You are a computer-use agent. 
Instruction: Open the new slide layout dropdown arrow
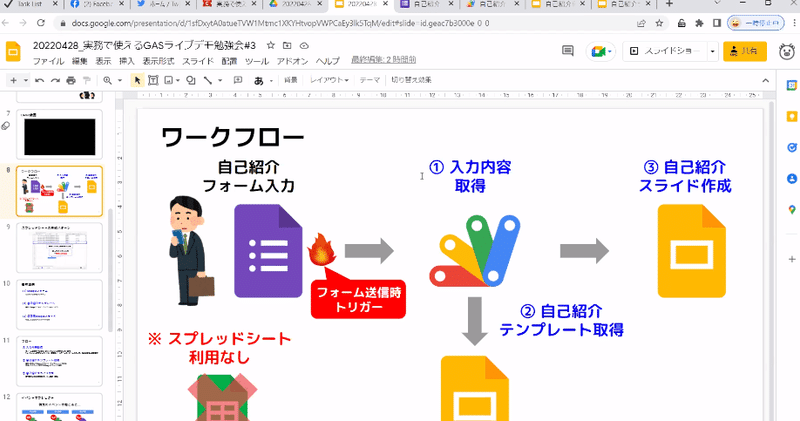25,80
